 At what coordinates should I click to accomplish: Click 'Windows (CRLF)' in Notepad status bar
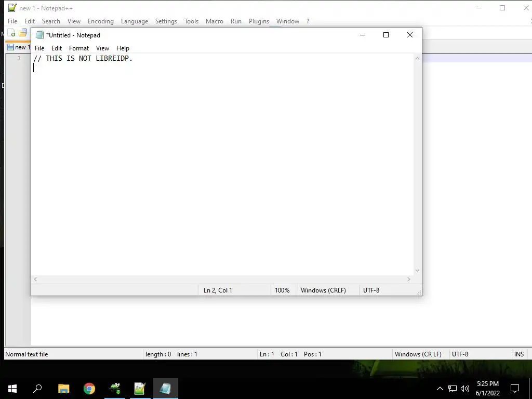323,290
